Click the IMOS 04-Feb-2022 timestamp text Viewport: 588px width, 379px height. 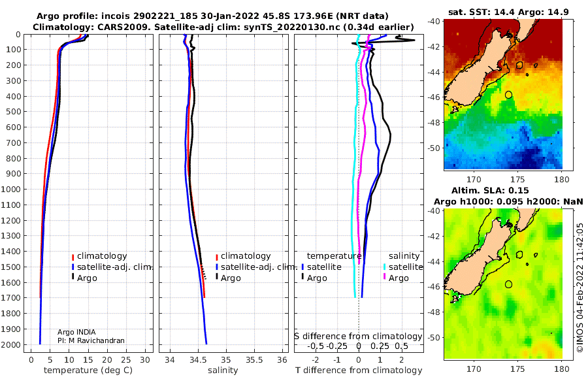pyautogui.click(x=580, y=288)
